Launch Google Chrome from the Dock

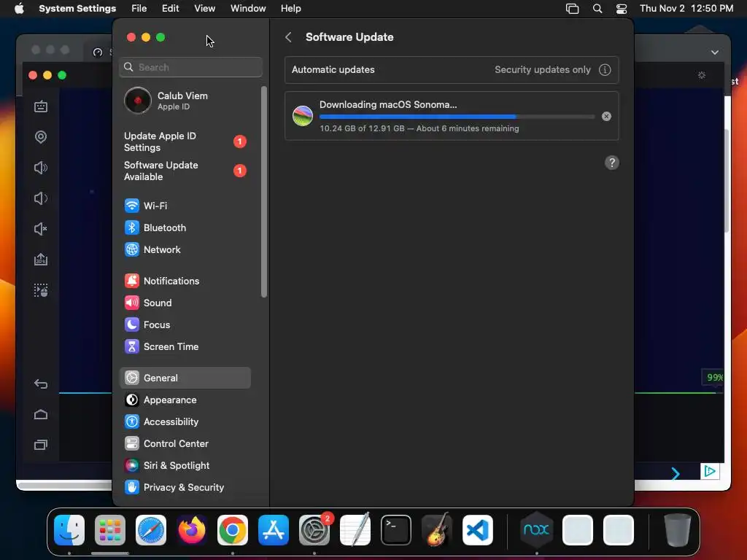tap(233, 530)
